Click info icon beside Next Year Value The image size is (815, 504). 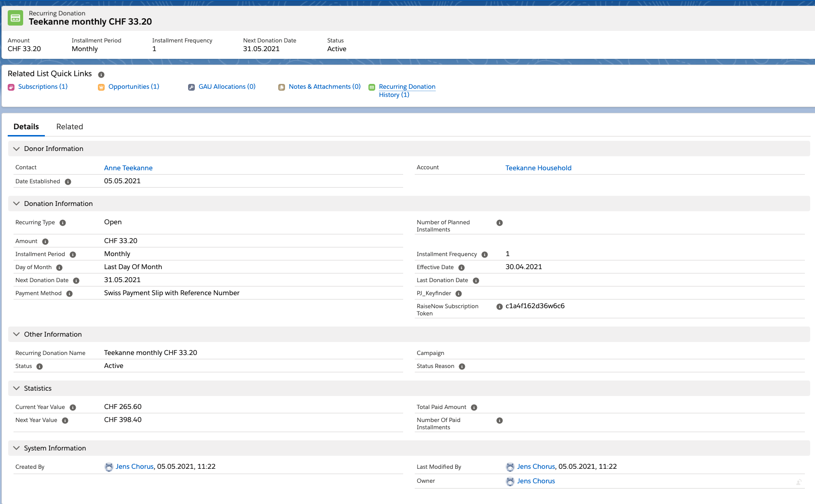point(65,421)
